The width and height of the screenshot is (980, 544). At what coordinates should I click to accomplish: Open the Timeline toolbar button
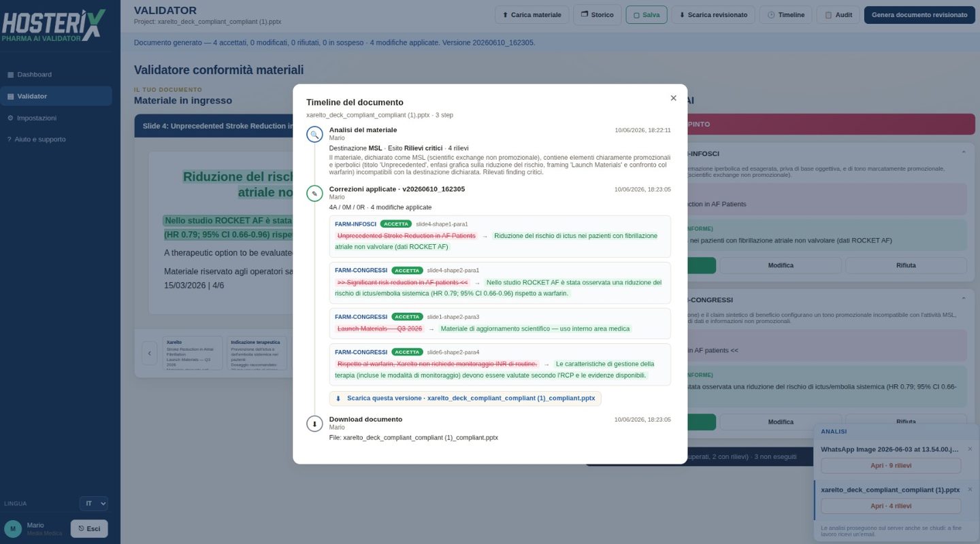click(785, 15)
